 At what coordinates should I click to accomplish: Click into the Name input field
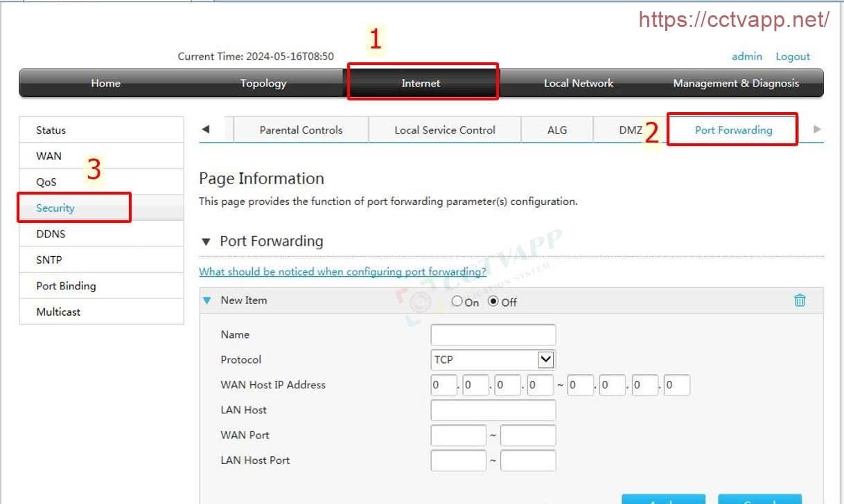point(493,335)
